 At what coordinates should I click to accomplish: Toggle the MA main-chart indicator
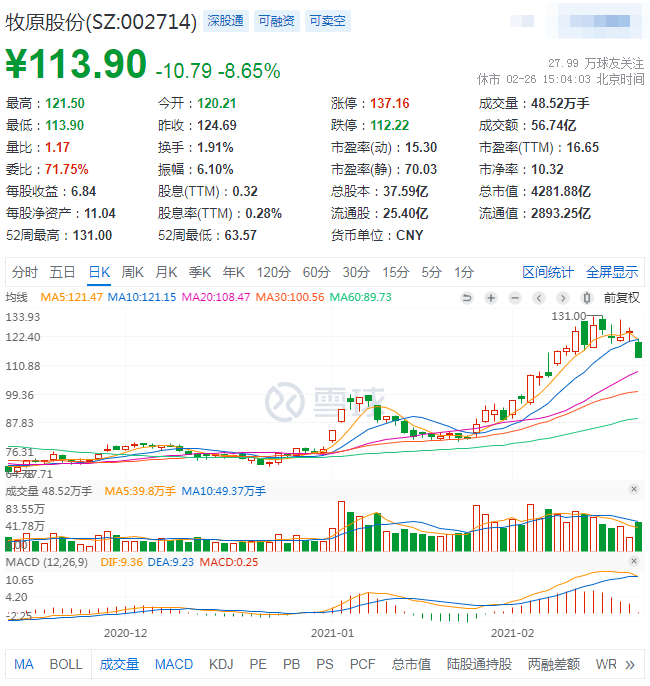coord(24,664)
